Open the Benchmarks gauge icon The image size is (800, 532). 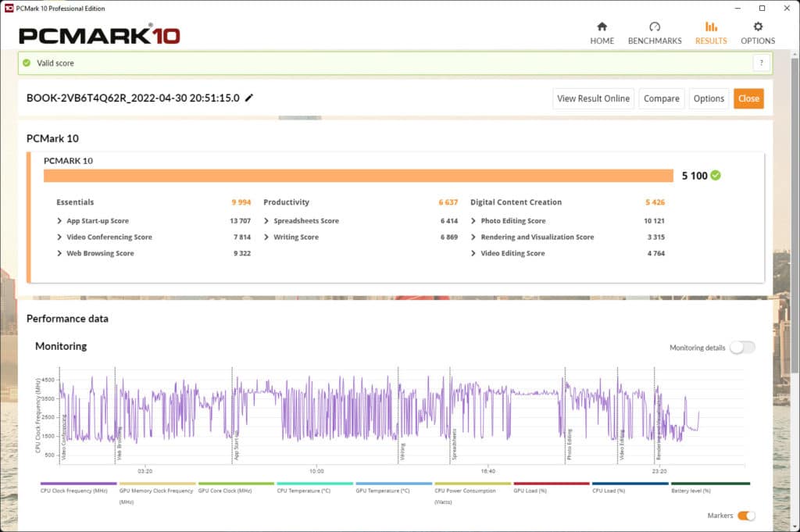(655, 27)
